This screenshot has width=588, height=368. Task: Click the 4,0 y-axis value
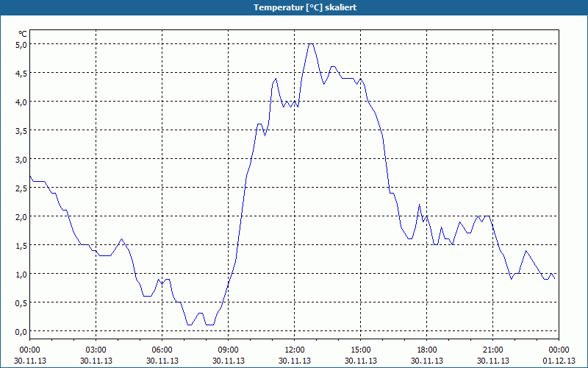(x=21, y=102)
